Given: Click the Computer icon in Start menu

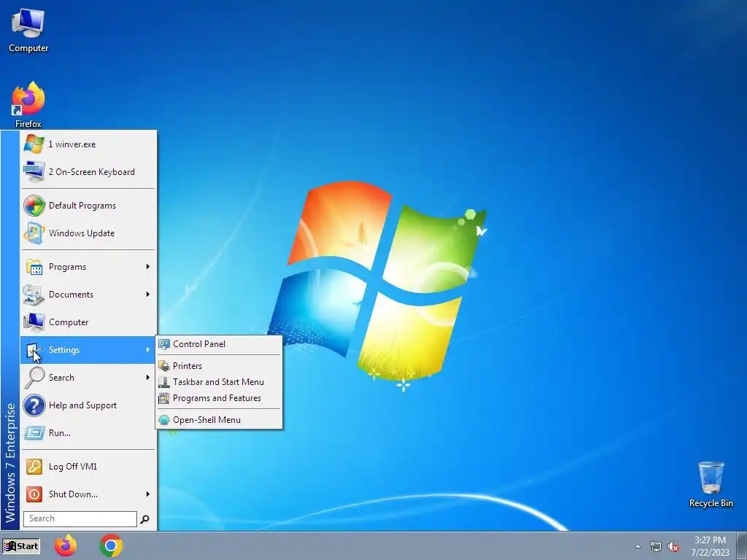Looking at the screenshot, I should point(34,322).
